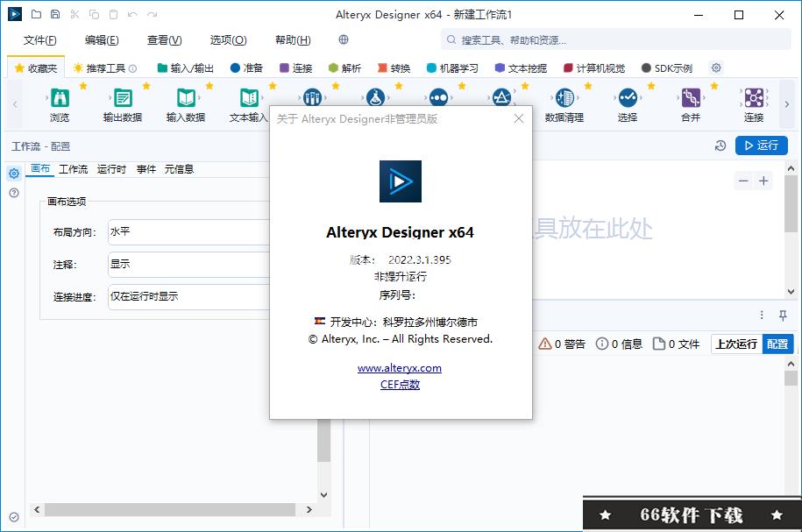Select the 输出数据 output data tool
The width and height of the screenshot is (802, 532).
(x=123, y=105)
